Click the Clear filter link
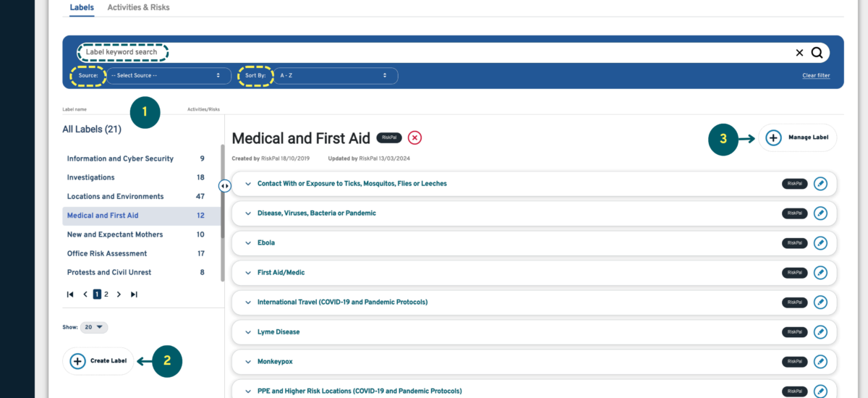The image size is (868, 398). pyautogui.click(x=815, y=76)
